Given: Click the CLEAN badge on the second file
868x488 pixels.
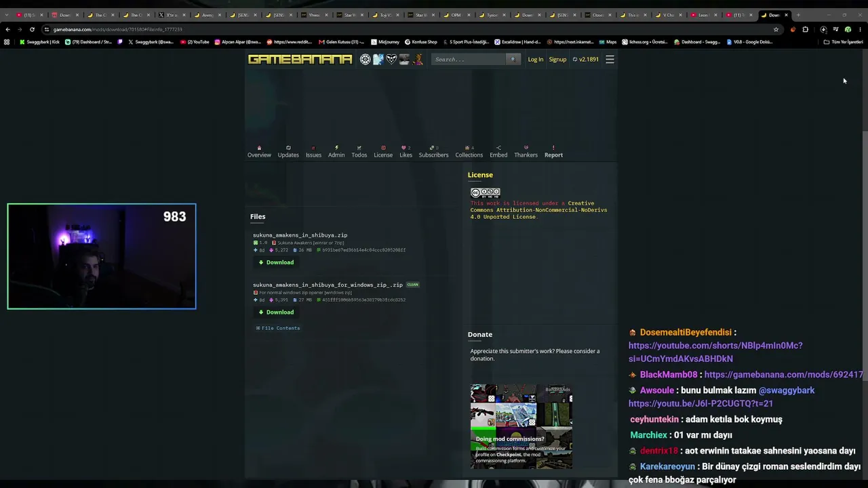Looking at the screenshot, I should click(x=412, y=285).
